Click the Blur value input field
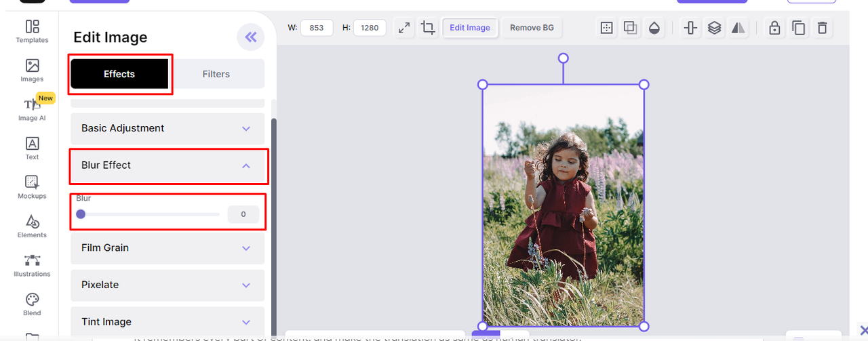Viewport: 868px width, 341px height. pos(243,214)
